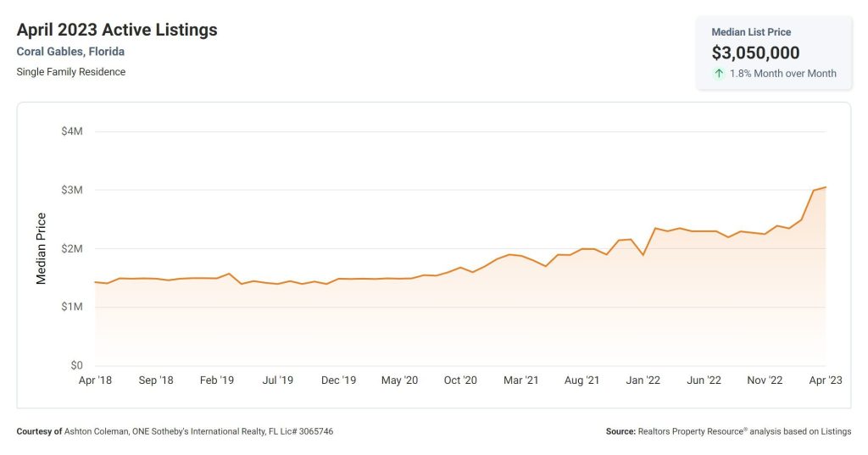Screen dimensions: 868x455
Task: Click the $1M y-axis label
Action: click(72, 307)
